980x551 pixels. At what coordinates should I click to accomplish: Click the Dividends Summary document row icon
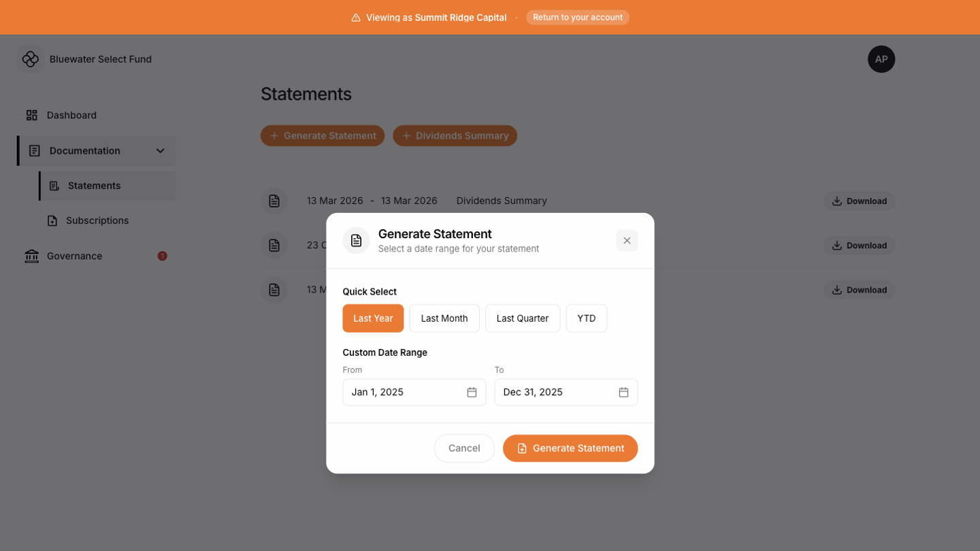tap(274, 201)
